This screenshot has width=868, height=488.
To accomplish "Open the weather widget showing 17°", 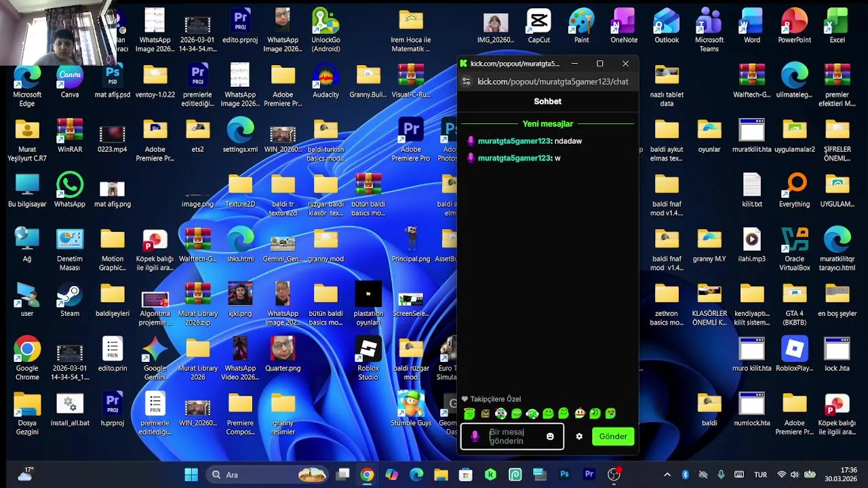I will tap(26, 474).
